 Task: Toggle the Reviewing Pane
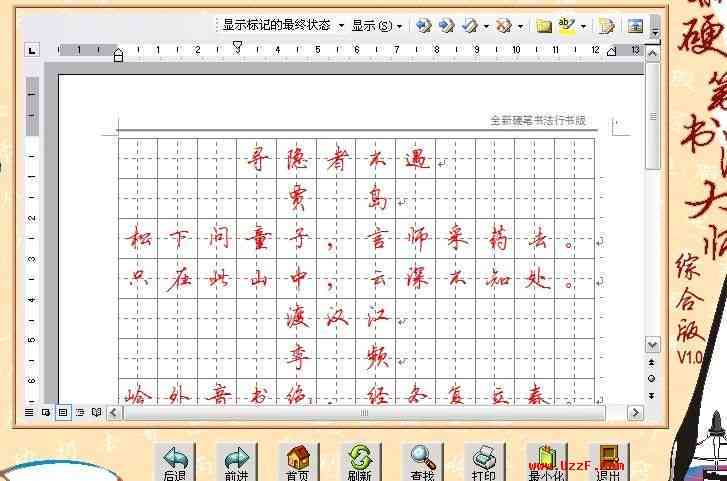pos(635,26)
